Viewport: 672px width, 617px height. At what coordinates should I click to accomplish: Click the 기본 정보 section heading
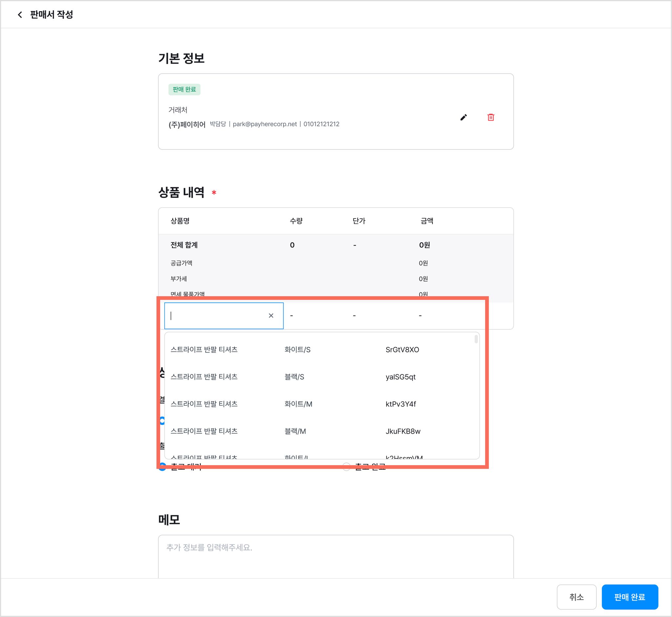tap(181, 58)
